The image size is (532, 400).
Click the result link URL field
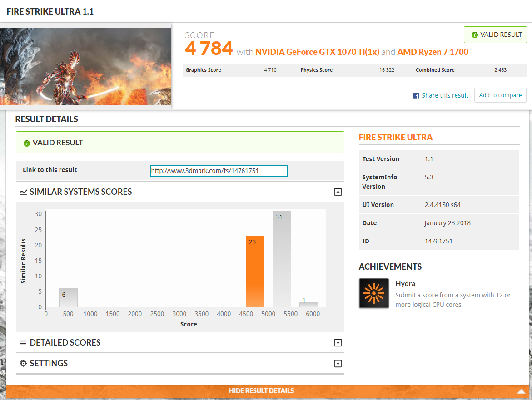219,171
